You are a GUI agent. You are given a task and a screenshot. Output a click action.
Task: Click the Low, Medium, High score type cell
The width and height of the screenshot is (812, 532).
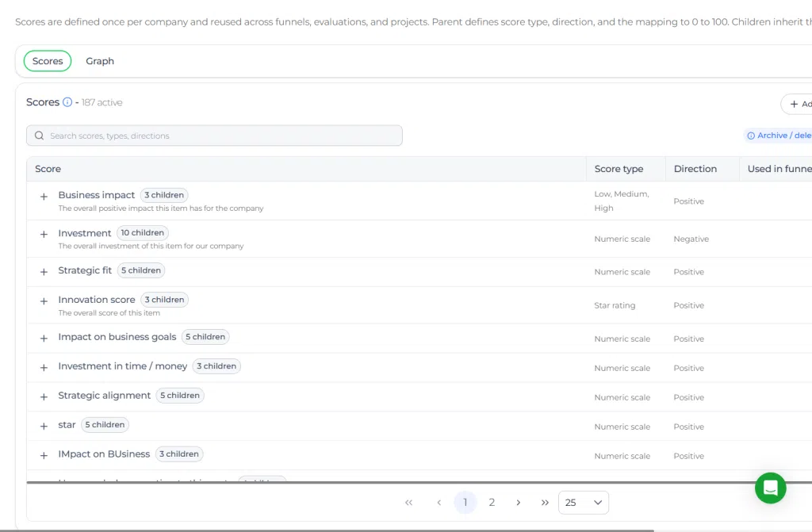622,201
